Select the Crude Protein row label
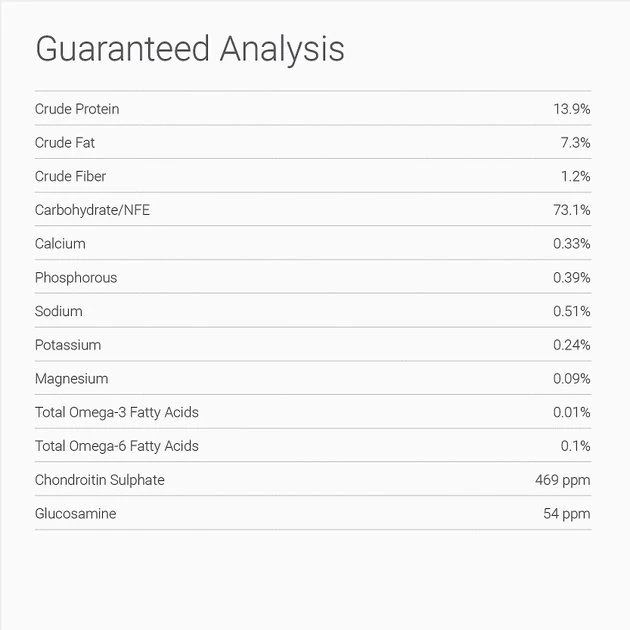630x630 pixels. click(x=77, y=109)
